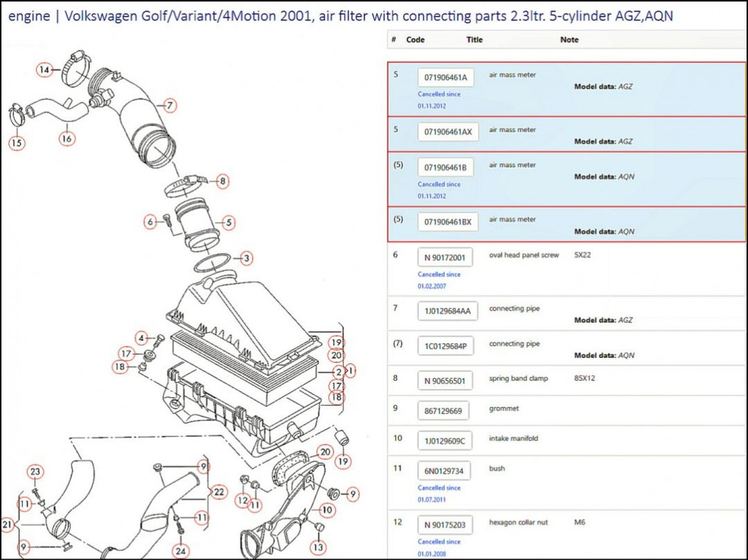Click the Note column header
The width and height of the screenshot is (748, 560).
tap(569, 40)
